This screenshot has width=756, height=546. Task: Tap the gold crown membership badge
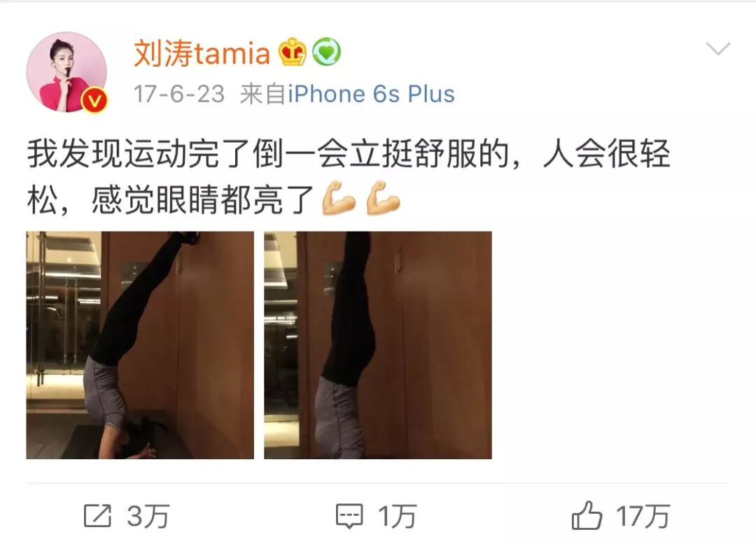click(x=292, y=52)
